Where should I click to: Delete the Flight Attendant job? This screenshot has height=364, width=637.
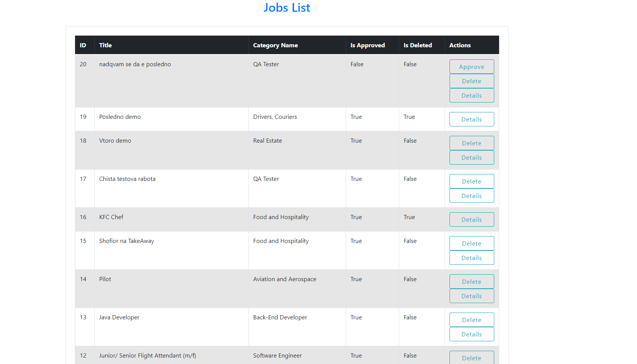(472, 358)
